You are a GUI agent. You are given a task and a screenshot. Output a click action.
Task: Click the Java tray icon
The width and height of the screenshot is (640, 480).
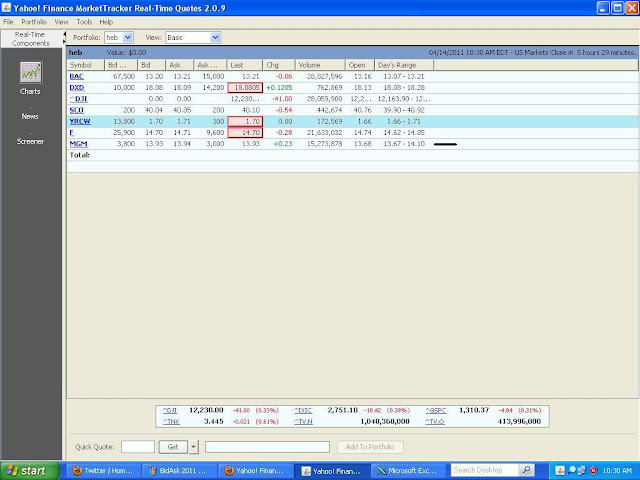(x=560, y=471)
